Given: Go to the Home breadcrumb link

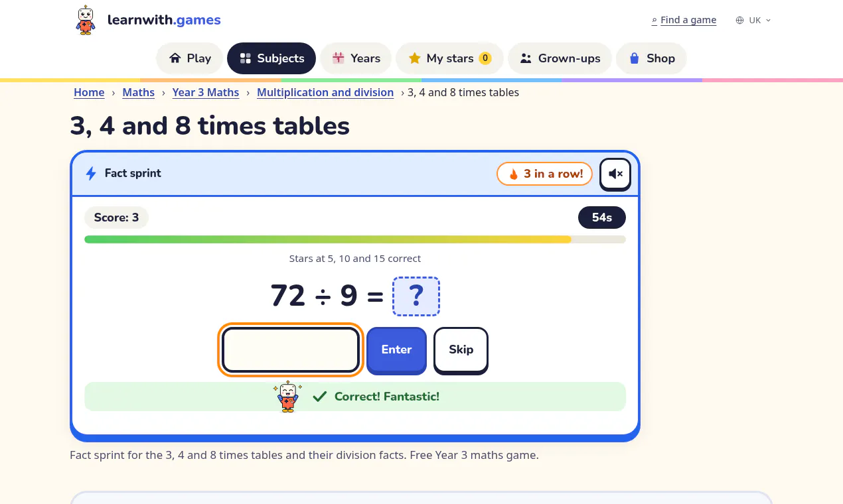Looking at the screenshot, I should pos(89,92).
